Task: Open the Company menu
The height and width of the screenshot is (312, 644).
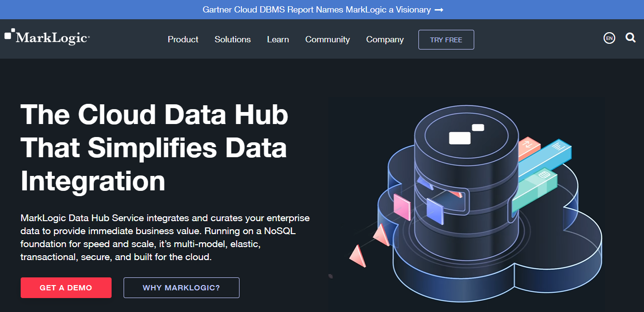Action: 385,39
